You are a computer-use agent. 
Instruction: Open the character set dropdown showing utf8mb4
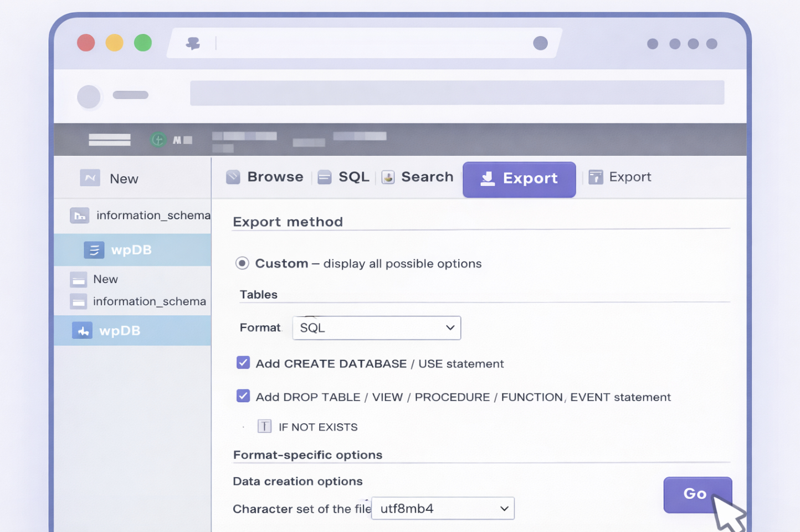tap(442, 508)
